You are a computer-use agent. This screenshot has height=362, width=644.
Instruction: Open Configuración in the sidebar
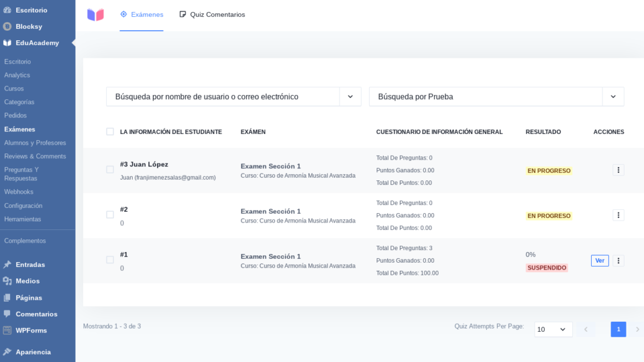coord(23,206)
